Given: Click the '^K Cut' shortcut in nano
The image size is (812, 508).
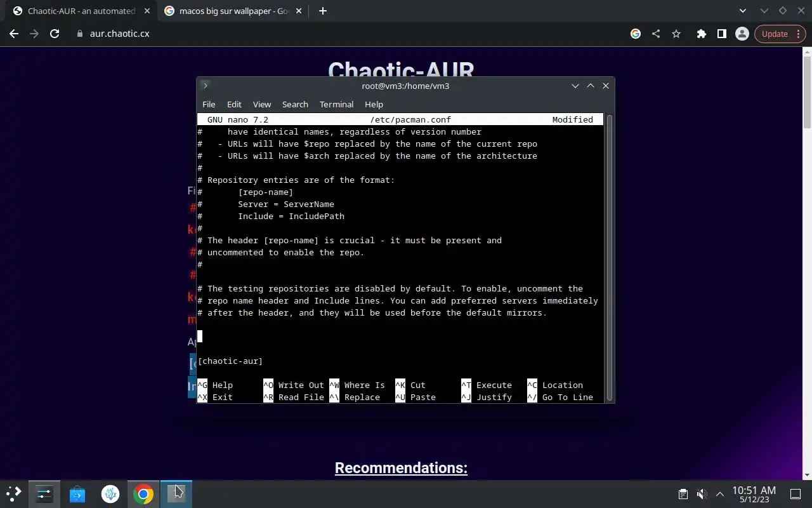Looking at the screenshot, I should (410, 385).
